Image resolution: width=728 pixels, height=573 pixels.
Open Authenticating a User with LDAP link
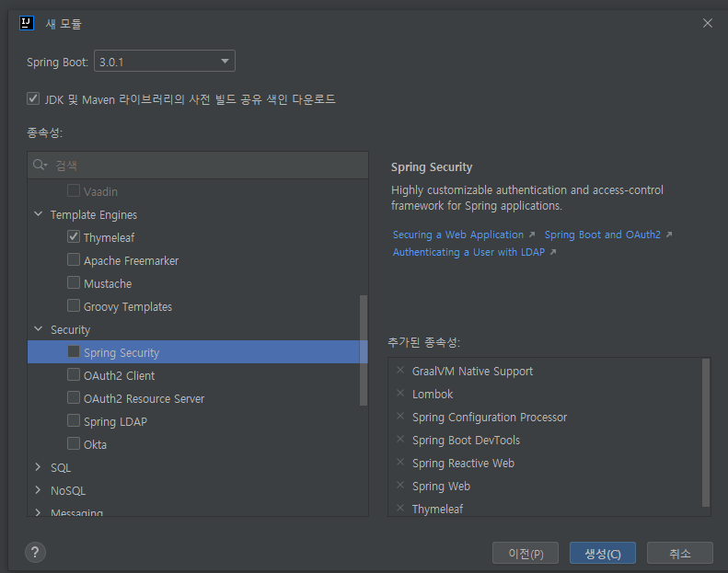[x=468, y=252]
